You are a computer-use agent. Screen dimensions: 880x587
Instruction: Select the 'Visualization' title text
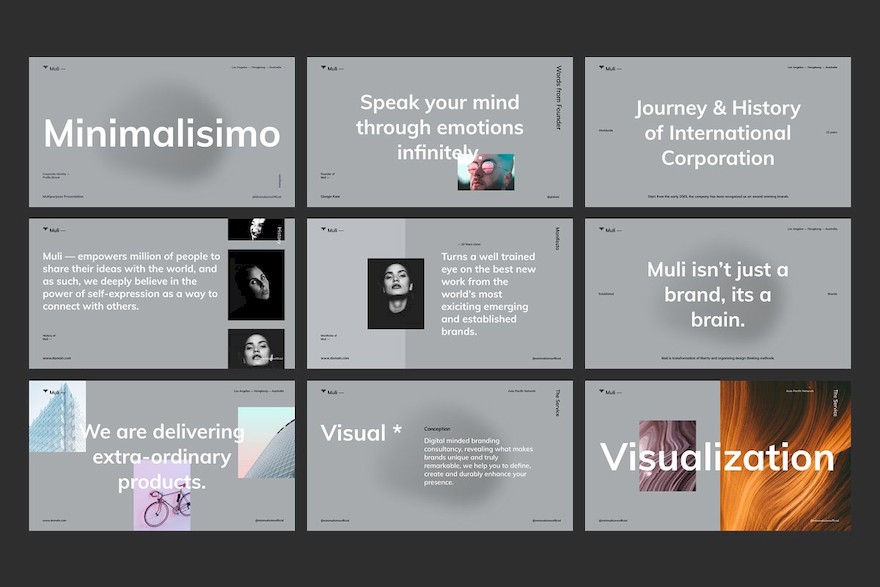point(717,458)
